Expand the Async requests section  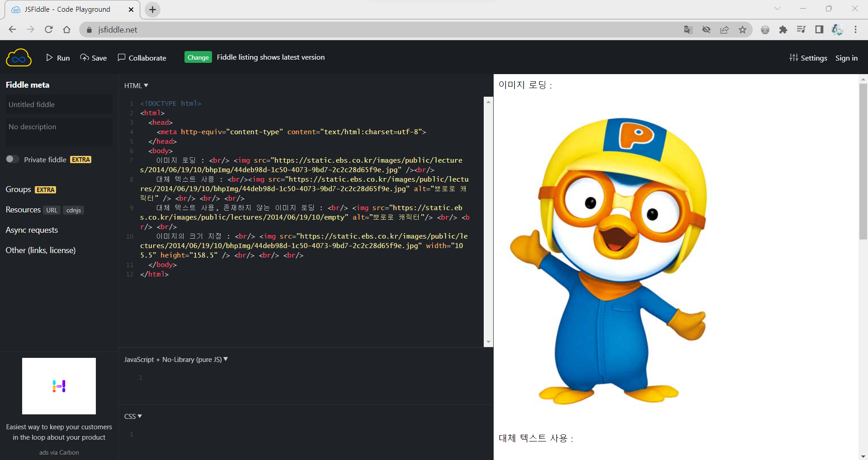coord(32,230)
